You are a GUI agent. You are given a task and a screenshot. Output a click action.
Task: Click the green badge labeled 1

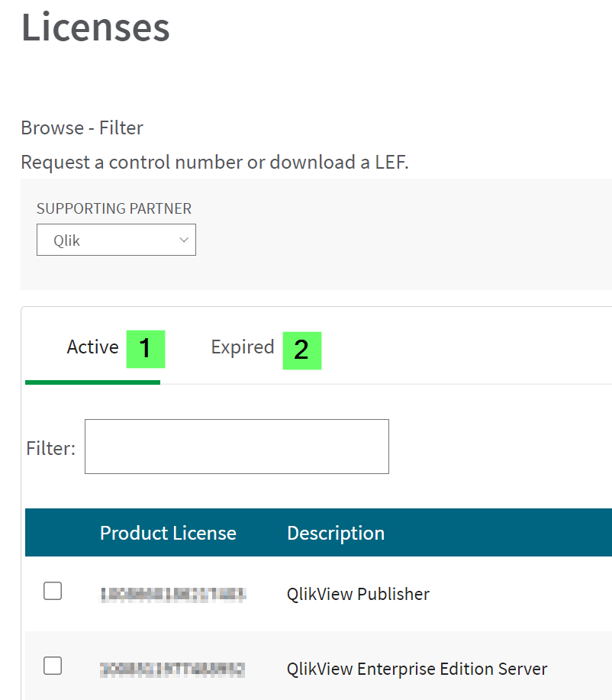coord(145,350)
